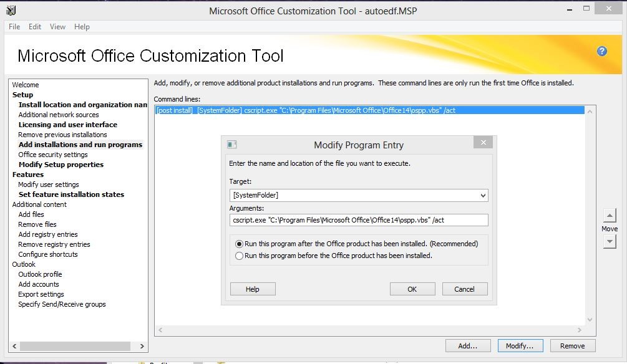Select Specify Send/Receive groups
The height and width of the screenshot is (364, 627).
[62, 304]
